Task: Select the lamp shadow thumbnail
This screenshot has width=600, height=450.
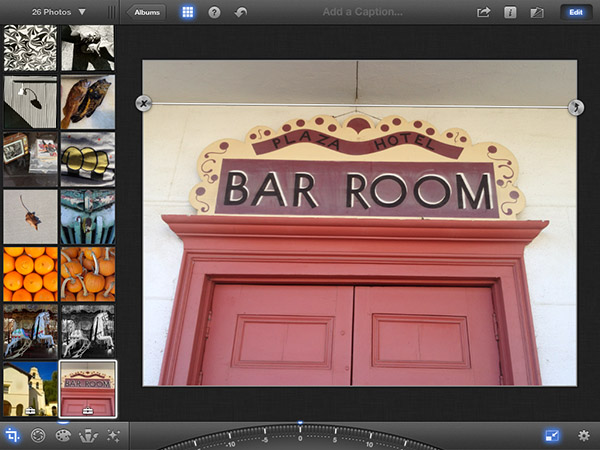Action: pyautogui.click(x=30, y=102)
